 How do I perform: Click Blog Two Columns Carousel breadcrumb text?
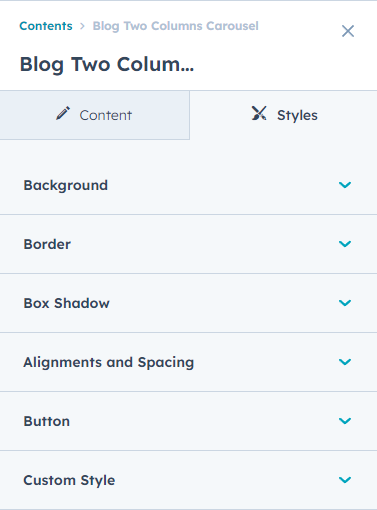[x=175, y=26]
